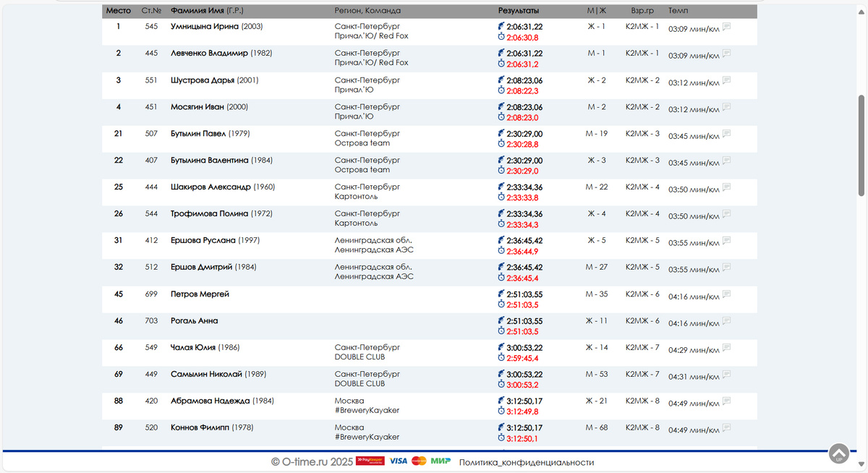Image resolution: width=868 pixels, height=473 pixels.
Task: Click the stopwatch icon beside 2:06:30,8
Action: 501,37
